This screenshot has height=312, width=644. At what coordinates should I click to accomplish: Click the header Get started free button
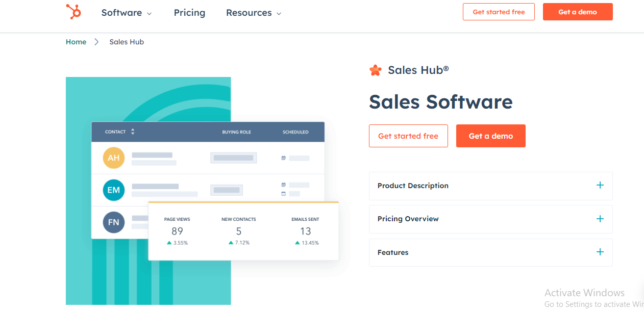(499, 12)
